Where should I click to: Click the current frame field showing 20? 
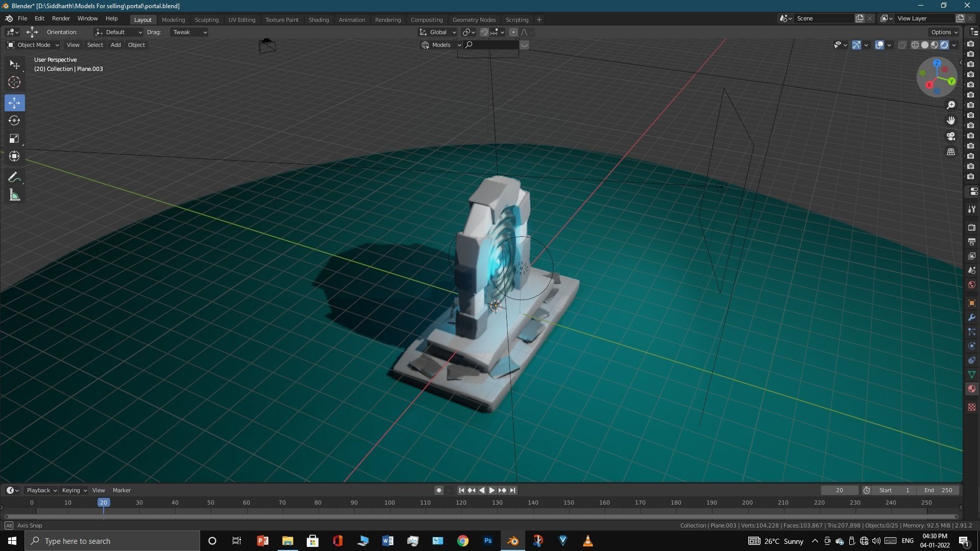(839, 490)
